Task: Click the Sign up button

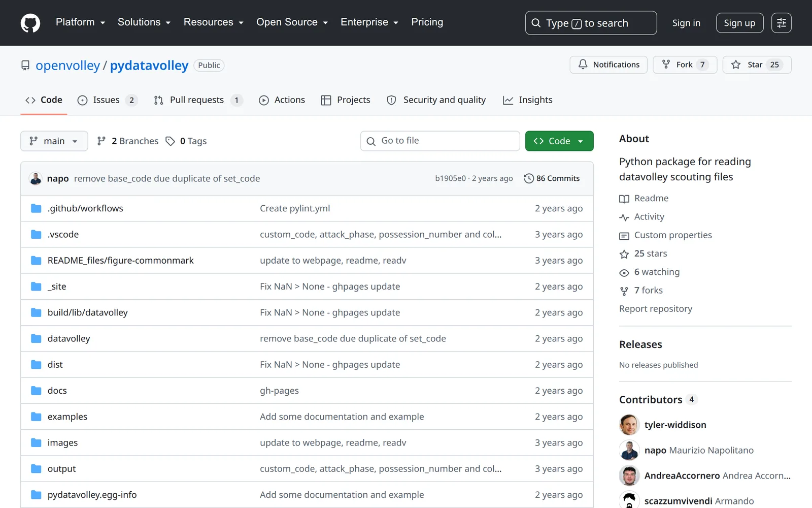Action: 739,23
